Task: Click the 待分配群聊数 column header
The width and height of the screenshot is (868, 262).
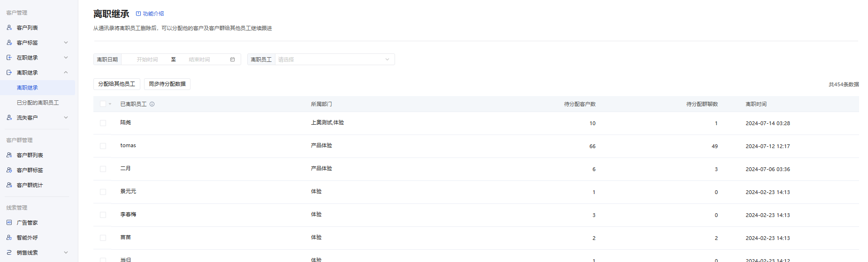Action: coord(702,104)
